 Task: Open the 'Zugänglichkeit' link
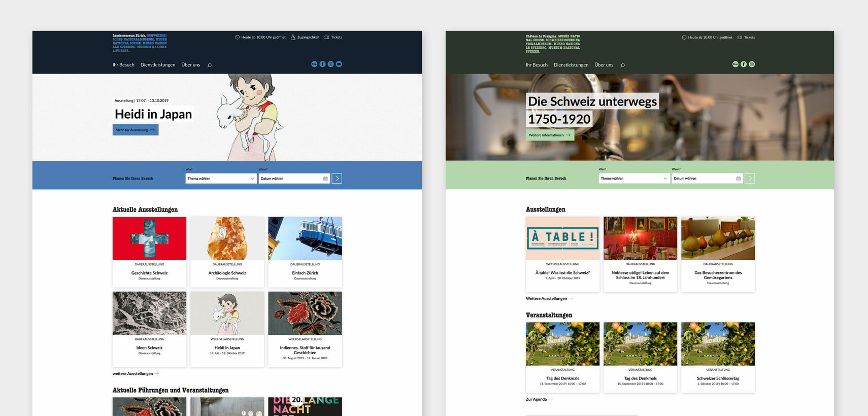[308, 37]
